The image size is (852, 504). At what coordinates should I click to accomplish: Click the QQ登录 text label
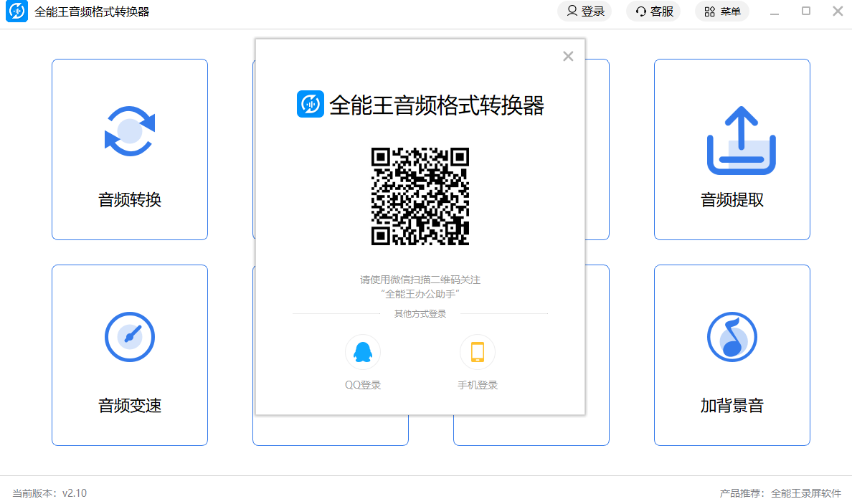[x=363, y=385]
